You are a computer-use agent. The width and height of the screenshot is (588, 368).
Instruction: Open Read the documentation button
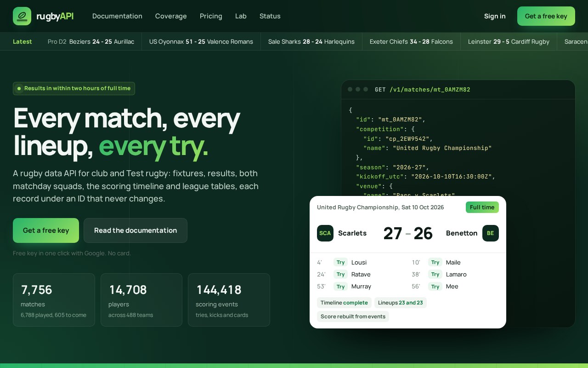click(x=136, y=230)
